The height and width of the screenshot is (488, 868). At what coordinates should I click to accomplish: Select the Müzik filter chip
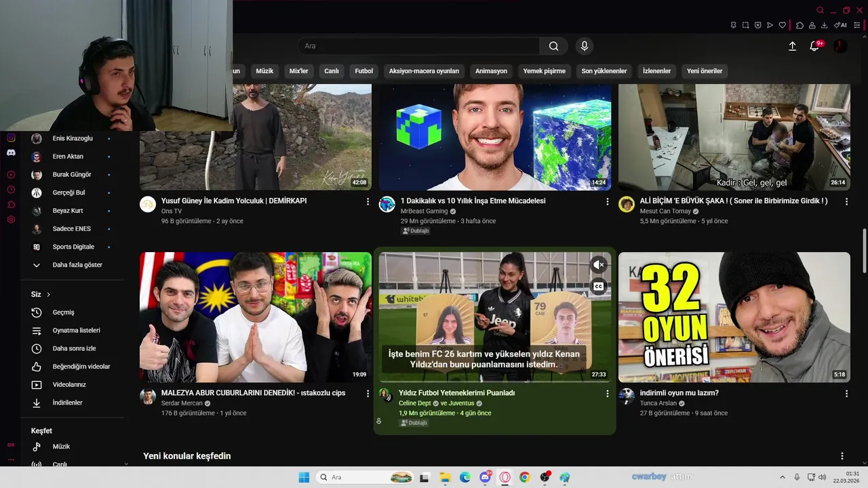point(264,71)
